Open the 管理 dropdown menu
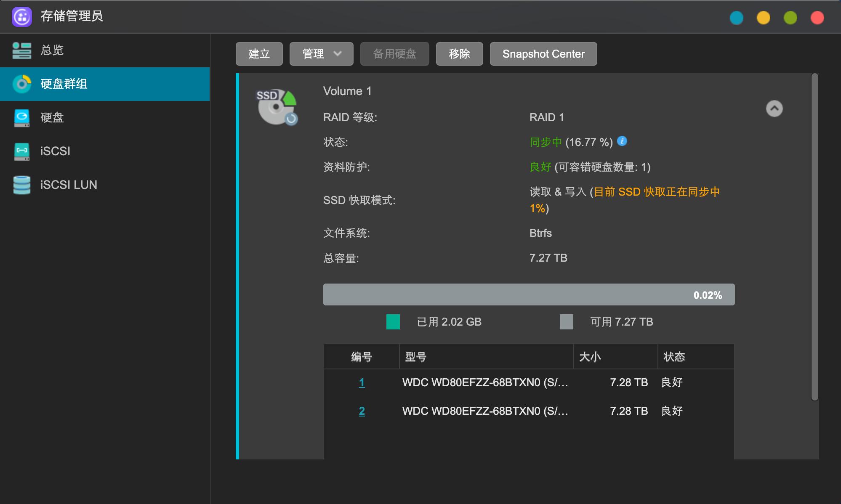Image resolution: width=841 pixels, height=504 pixels. pyautogui.click(x=321, y=53)
